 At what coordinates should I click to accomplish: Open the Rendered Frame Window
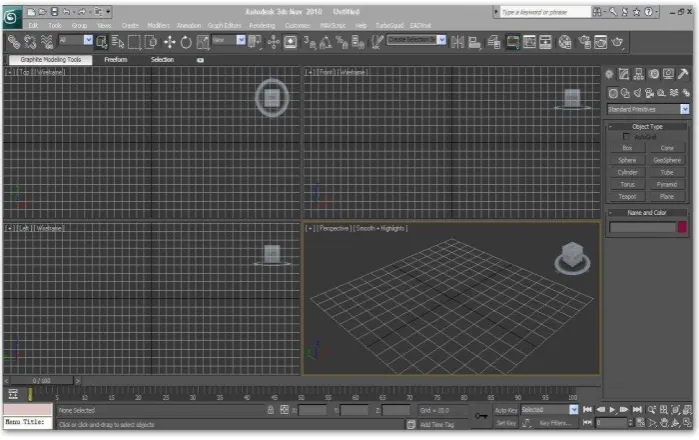(600, 42)
